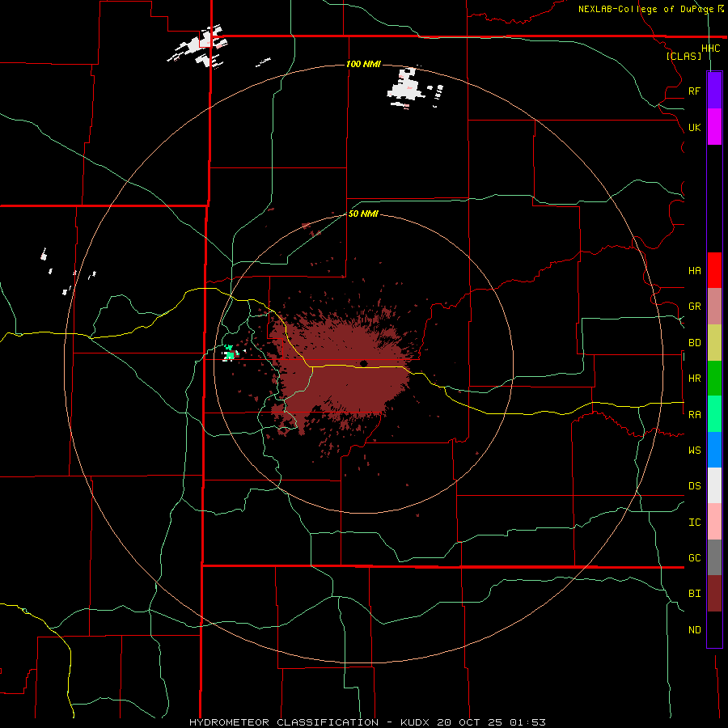Click the BI dark-red legend swatch
The image size is (728, 728).
click(714, 594)
